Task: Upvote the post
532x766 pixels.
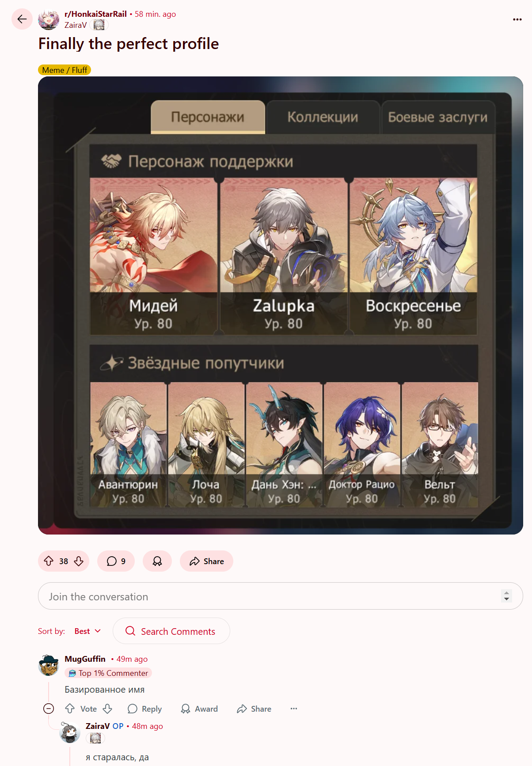Action: [49, 561]
